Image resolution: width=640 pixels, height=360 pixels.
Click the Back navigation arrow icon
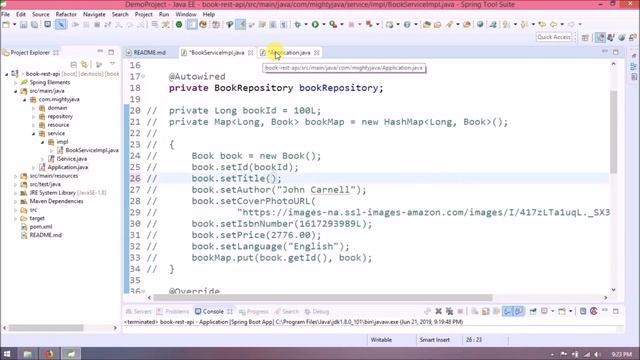click(x=554, y=24)
